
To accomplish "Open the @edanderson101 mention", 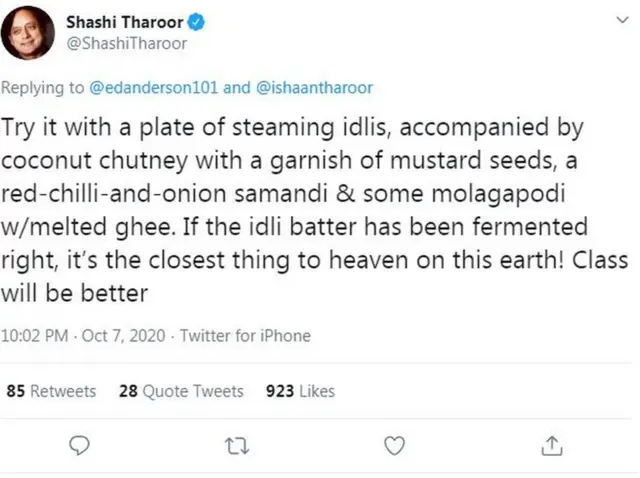I will tap(153, 87).
